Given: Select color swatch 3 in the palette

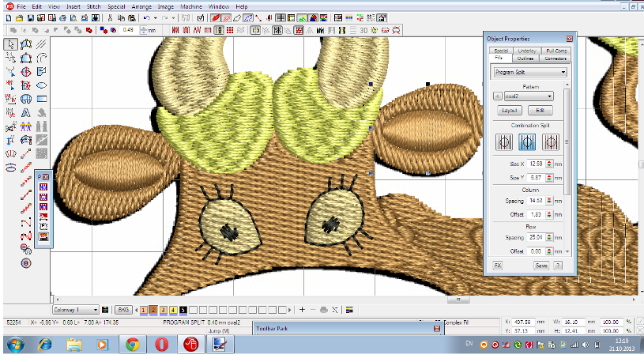Looking at the screenshot, I should click(x=164, y=310).
